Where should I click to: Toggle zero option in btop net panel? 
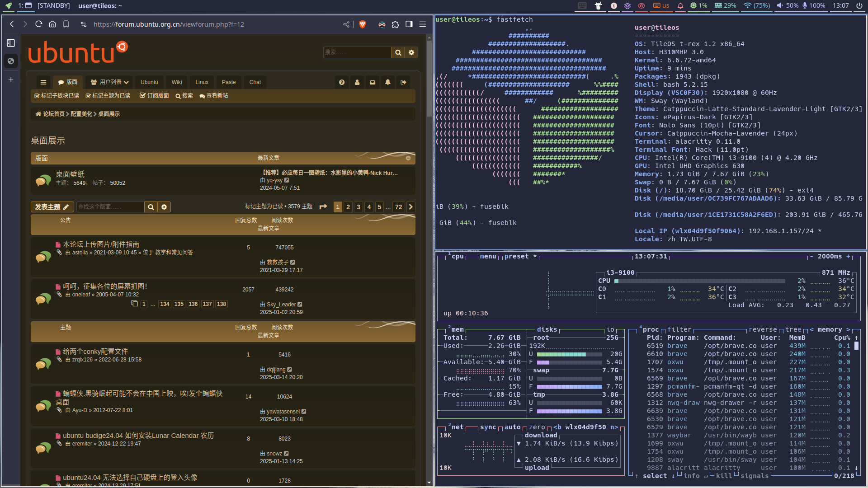tap(537, 427)
